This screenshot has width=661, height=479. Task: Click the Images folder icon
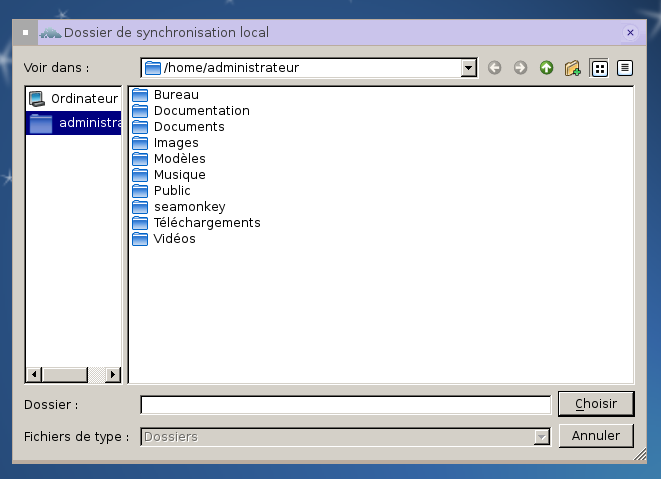pos(140,143)
